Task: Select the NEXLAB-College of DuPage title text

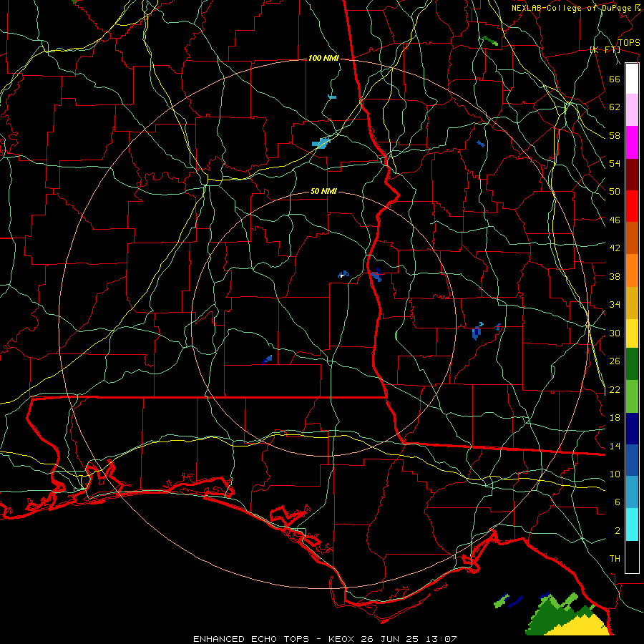Action: coord(571,8)
